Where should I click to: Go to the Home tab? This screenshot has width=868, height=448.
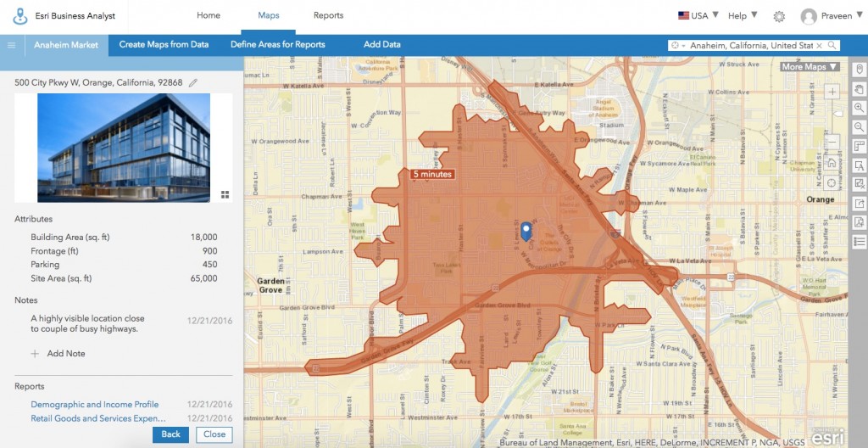[209, 15]
